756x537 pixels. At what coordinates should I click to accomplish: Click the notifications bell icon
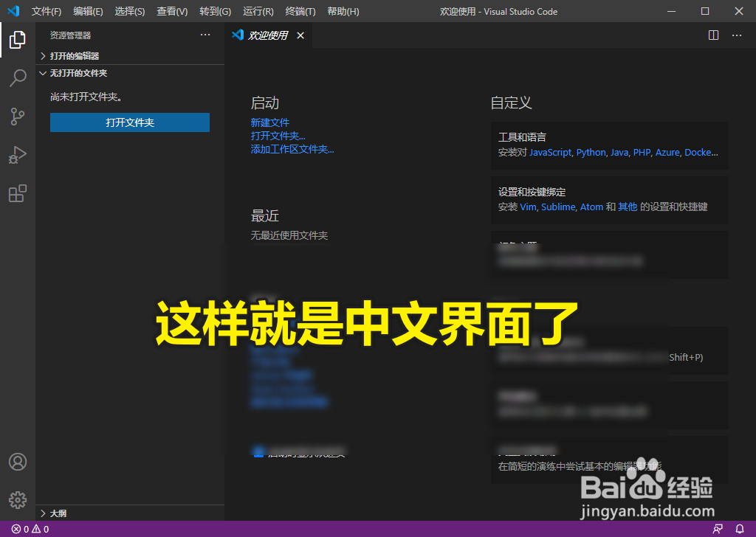740,529
